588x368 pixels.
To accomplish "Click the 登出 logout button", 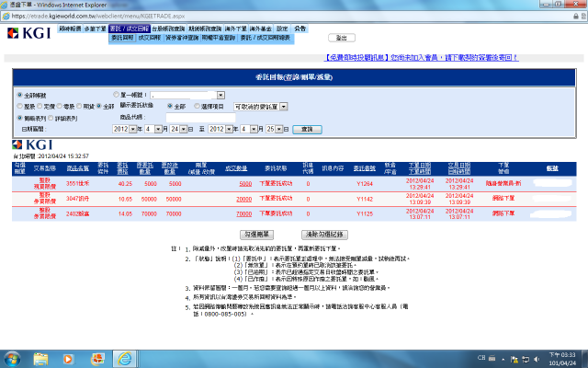I will tap(342, 38).
